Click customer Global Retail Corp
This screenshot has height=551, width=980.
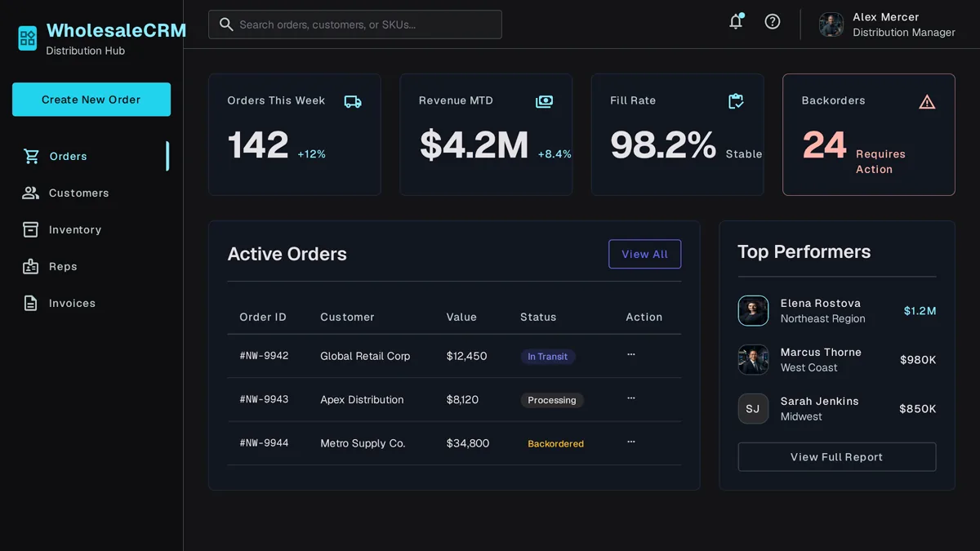(365, 356)
